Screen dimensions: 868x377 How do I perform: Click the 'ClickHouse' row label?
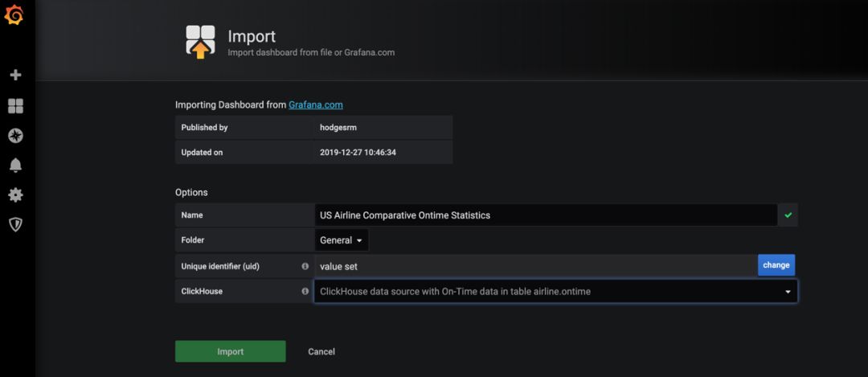202,291
